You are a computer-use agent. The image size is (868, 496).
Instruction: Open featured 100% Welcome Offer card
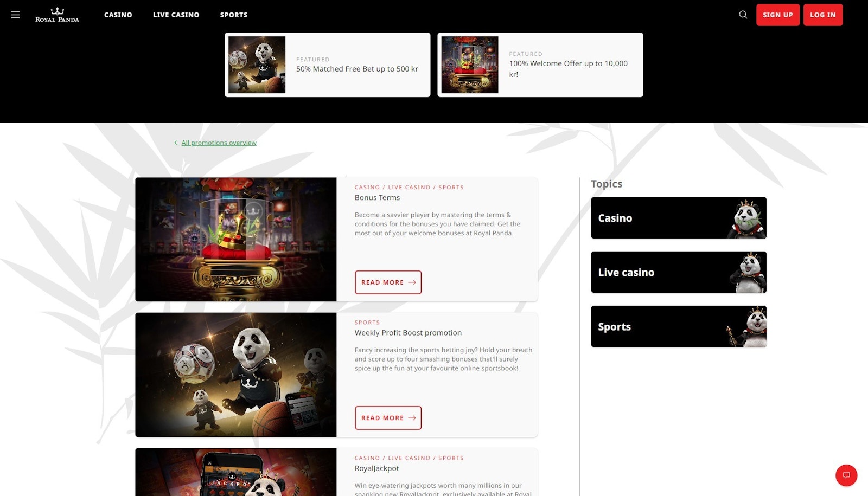click(540, 65)
